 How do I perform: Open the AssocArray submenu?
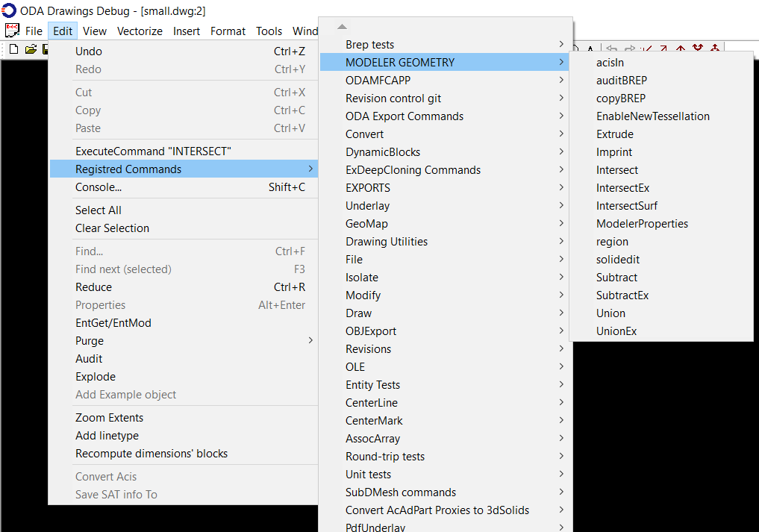446,439
